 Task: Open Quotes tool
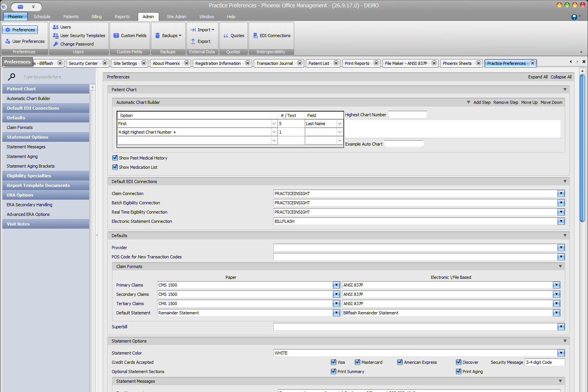tap(234, 36)
